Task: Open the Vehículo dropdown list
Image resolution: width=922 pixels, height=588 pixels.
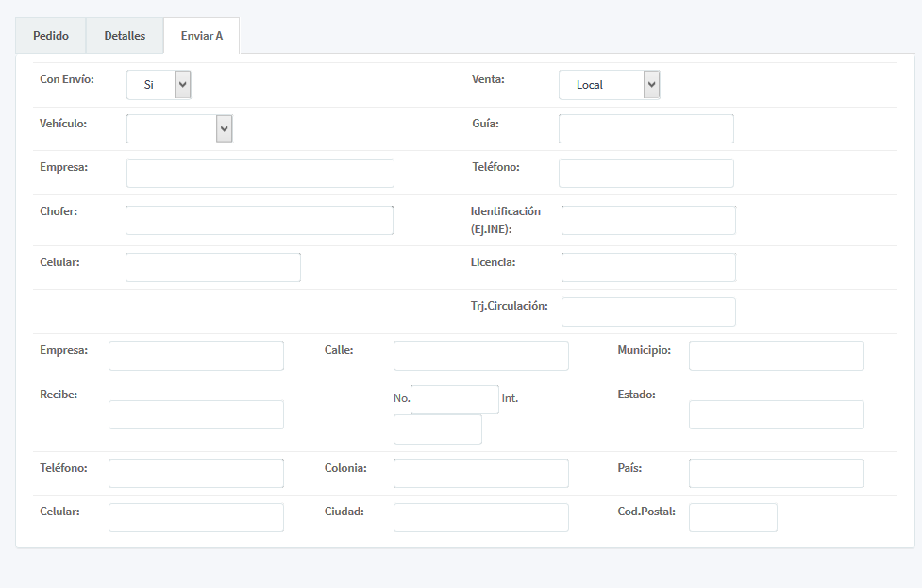Action: point(179,128)
